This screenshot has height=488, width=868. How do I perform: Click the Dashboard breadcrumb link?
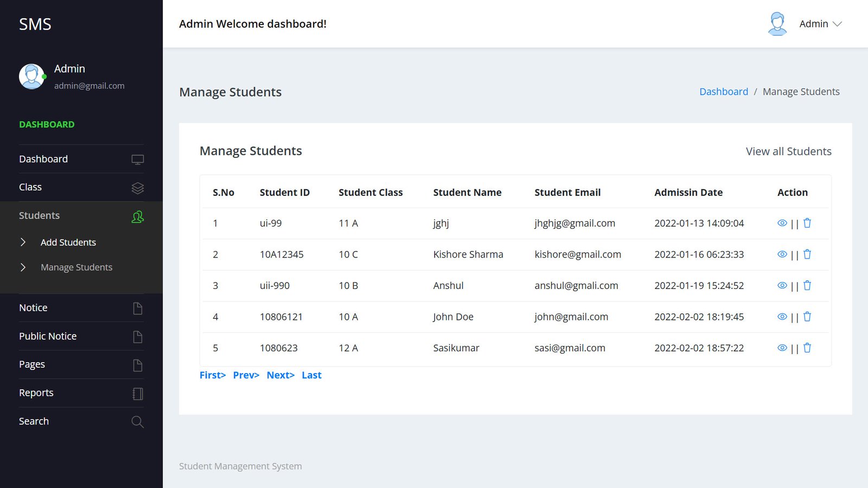724,92
